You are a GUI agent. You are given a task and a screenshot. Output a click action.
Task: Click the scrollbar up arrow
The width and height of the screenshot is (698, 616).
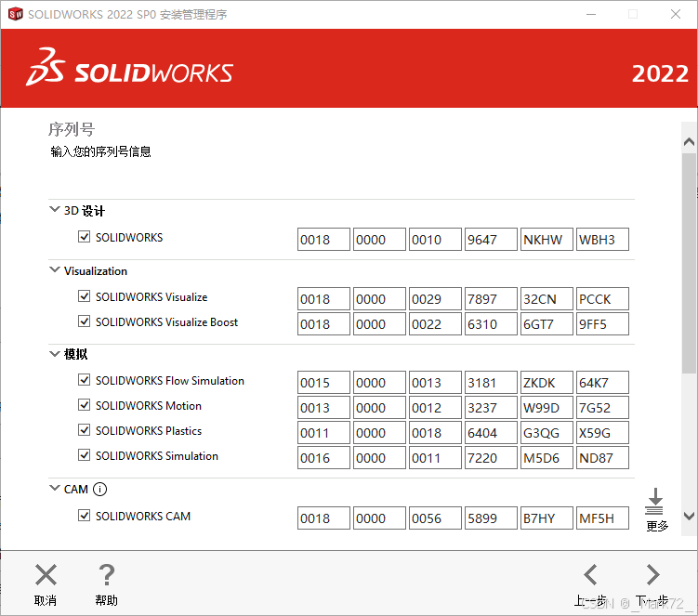point(689,142)
